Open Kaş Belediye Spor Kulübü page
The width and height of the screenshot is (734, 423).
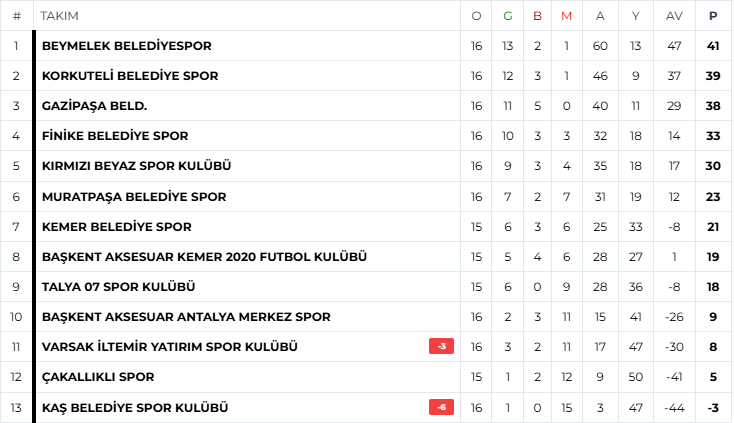point(135,408)
